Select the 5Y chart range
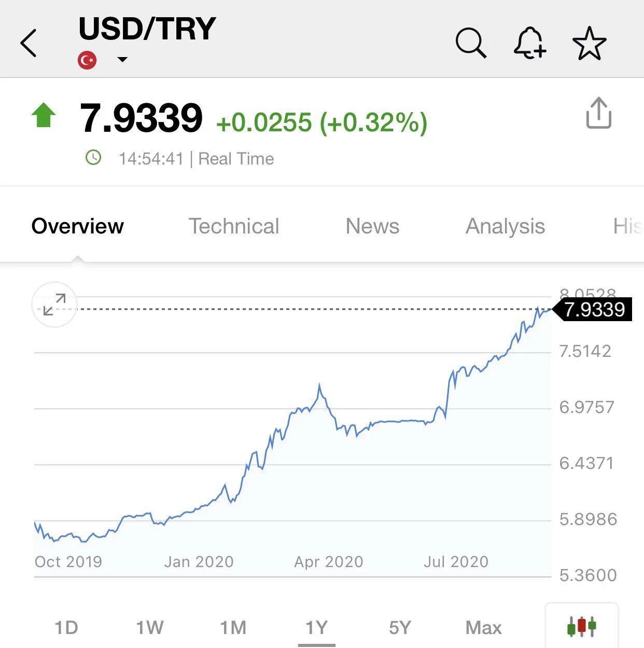The height and width of the screenshot is (648, 644). pos(400,628)
